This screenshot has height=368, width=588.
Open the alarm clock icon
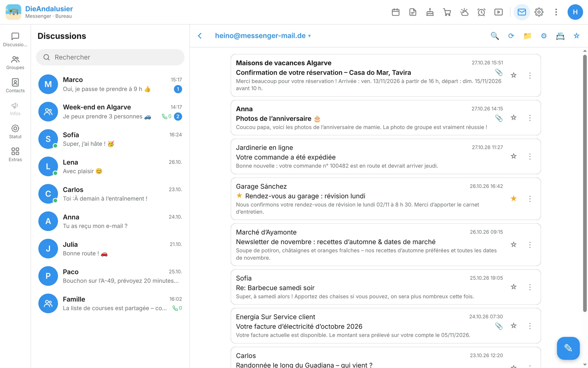click(x=482, y=12)
